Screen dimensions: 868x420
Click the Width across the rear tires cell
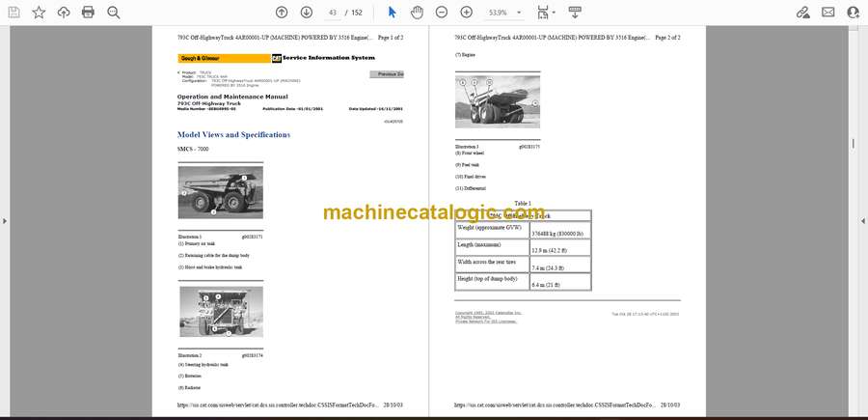(492, 265)
